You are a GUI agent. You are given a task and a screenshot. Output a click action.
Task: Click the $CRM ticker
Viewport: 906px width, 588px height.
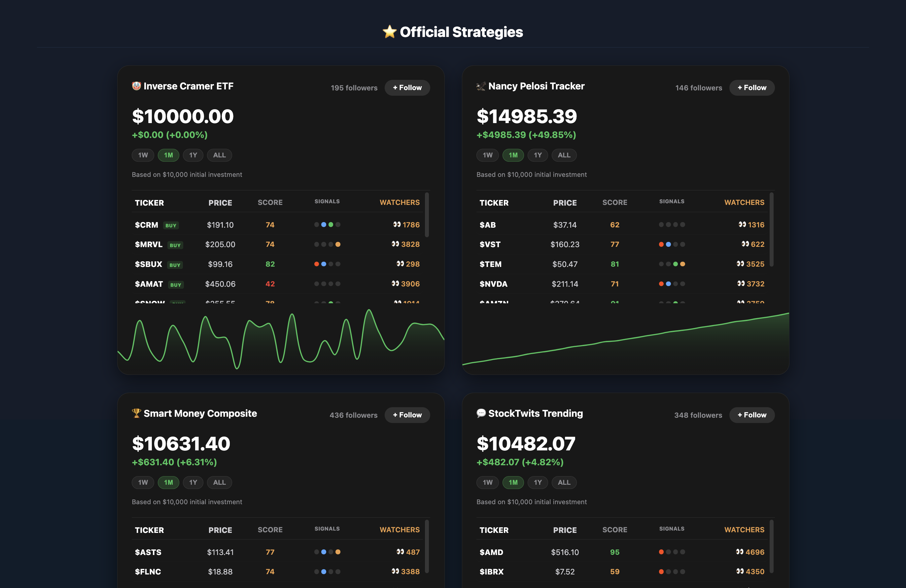point(147,225)
